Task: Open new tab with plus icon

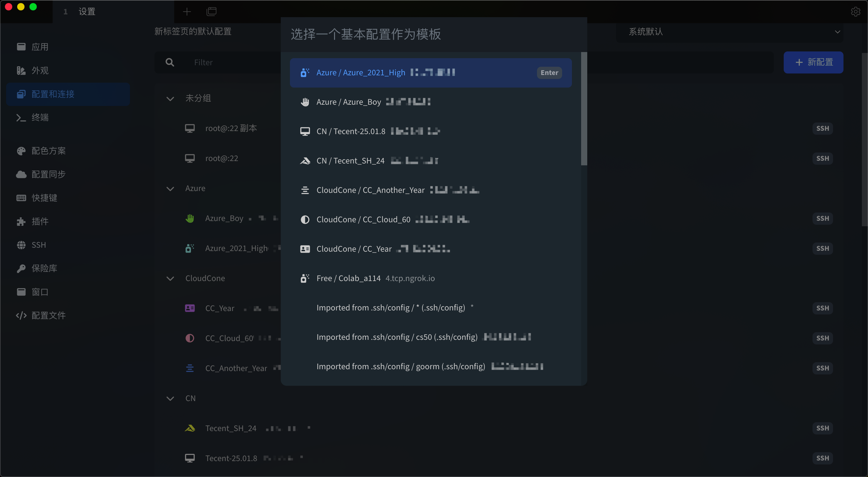Action: (187, 12)
